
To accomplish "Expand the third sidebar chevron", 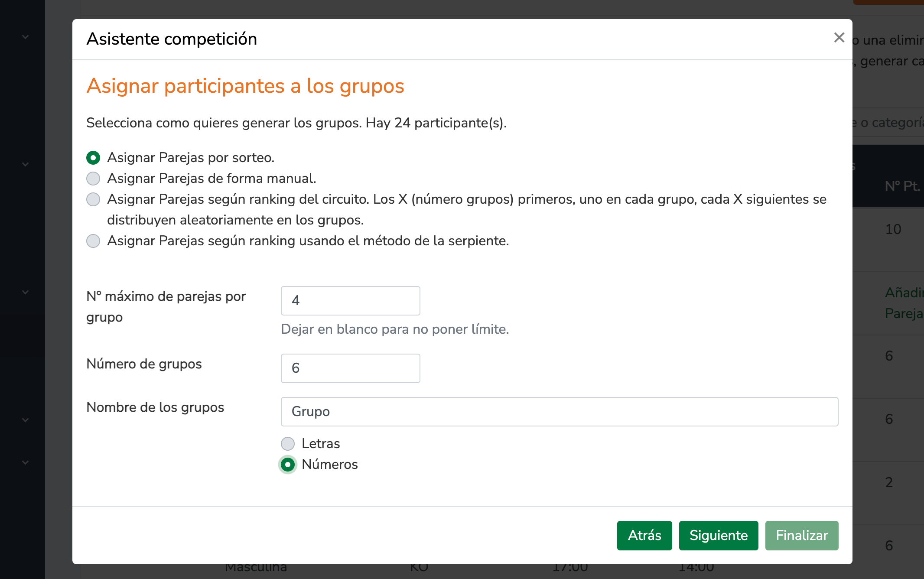I will tap(26, 292).
